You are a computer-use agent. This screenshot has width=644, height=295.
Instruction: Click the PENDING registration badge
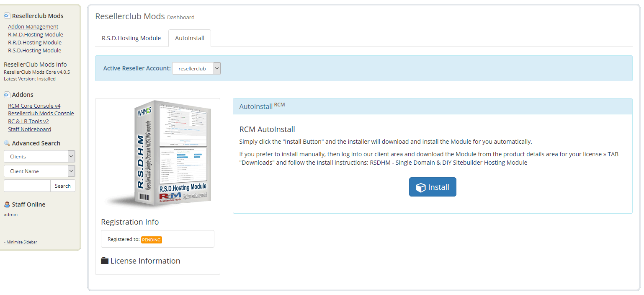[x=152, y=240]
